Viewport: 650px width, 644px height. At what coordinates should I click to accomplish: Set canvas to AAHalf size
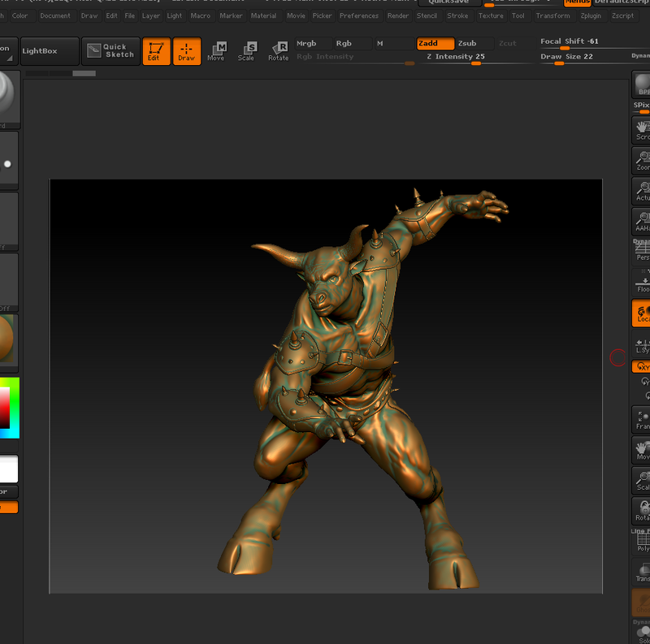pos(641,222)
